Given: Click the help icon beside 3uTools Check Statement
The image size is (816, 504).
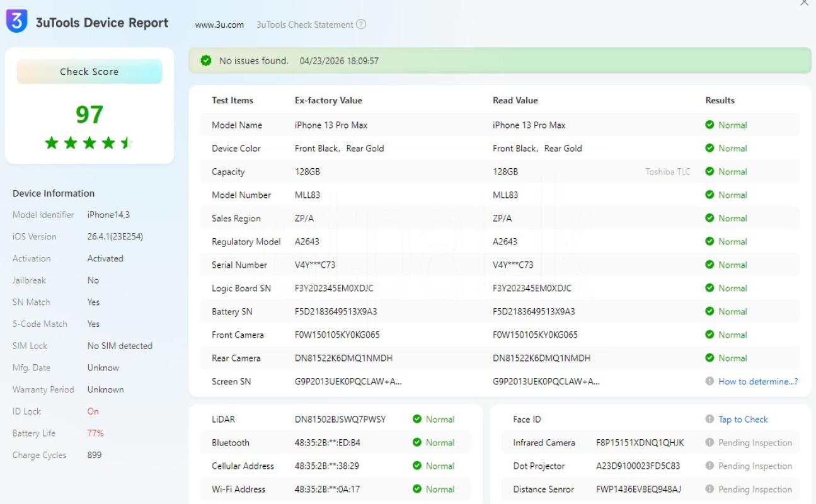Looking at the screenshot, I should 361,25.
